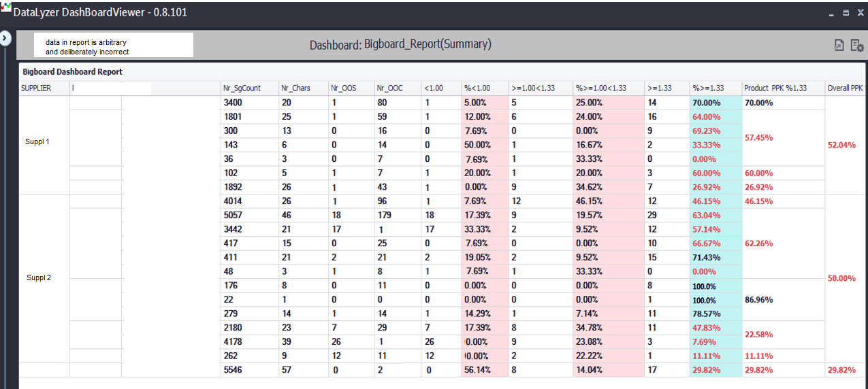Minimize the DashBoardViewer window
This screenshot has height=389, width=868.
[x=831, y=13]
